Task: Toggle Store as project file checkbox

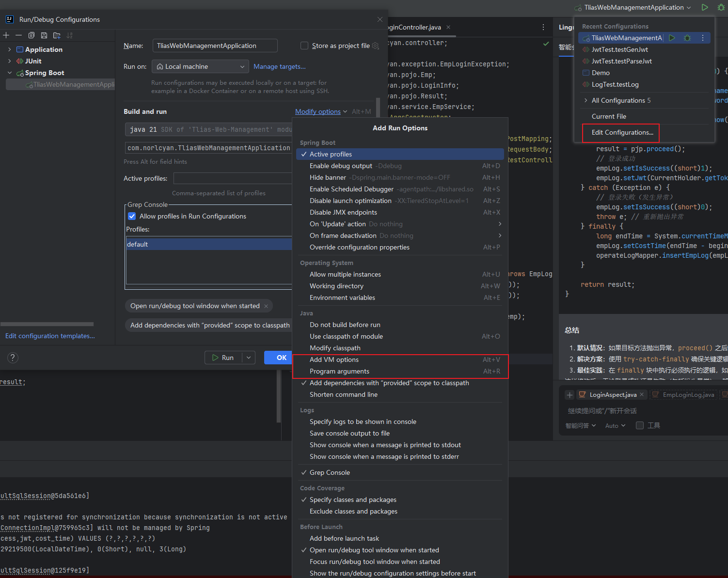Action: (304, 46)
